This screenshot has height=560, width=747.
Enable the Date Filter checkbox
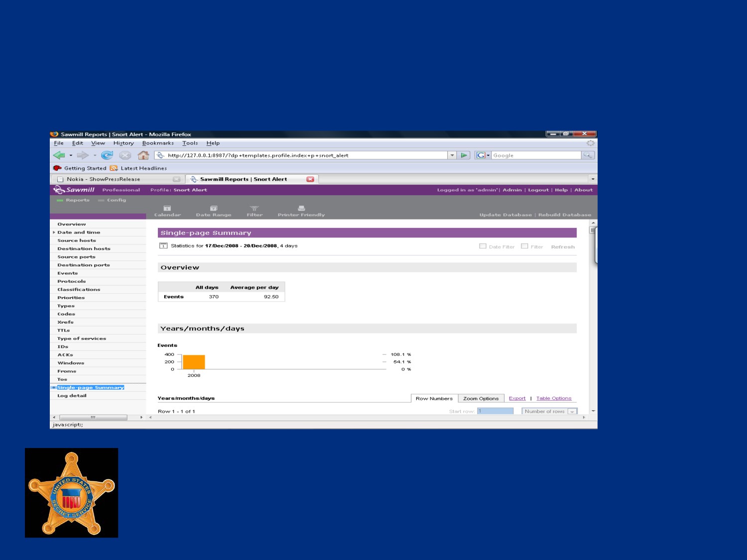[483, 246]
